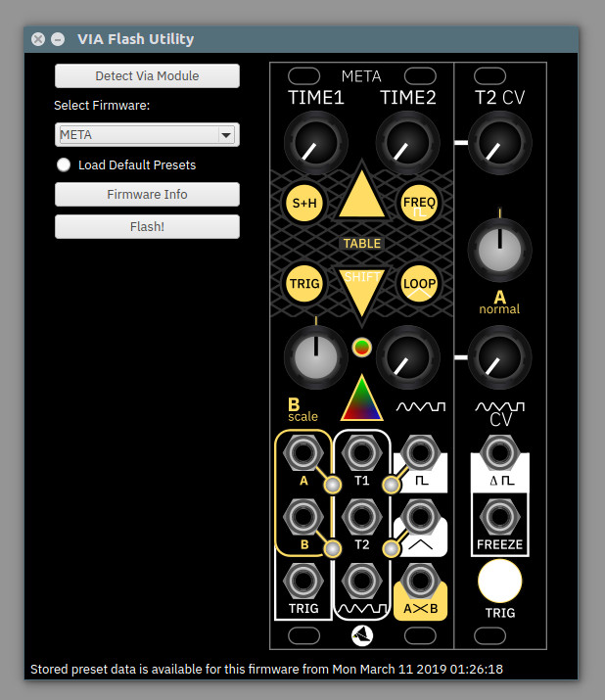This screenshot has height=700, width=605.
Task: Click the T2 jack
Action: coord(361,517)
